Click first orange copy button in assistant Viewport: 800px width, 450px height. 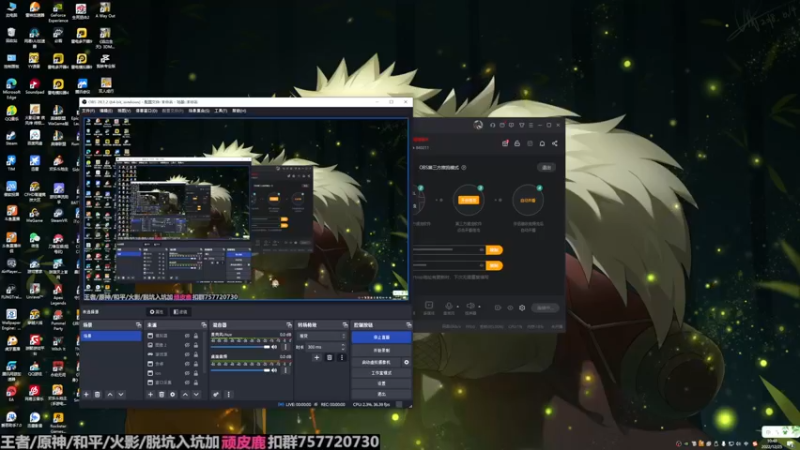(x=494, y=249)
